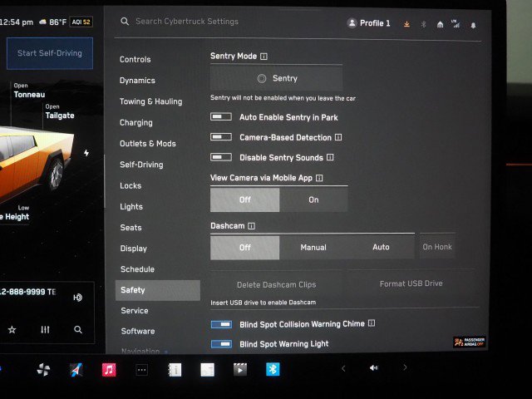The height and width of the screenshot is (399, 532).
Task: Click the LTE signal strength icon
Action: coord(456,23)
